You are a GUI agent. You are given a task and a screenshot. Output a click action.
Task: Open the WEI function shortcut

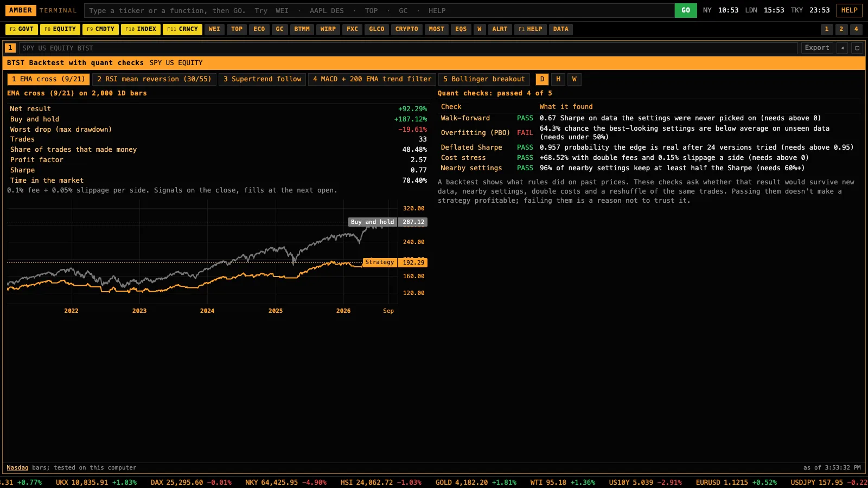point(214,29)
